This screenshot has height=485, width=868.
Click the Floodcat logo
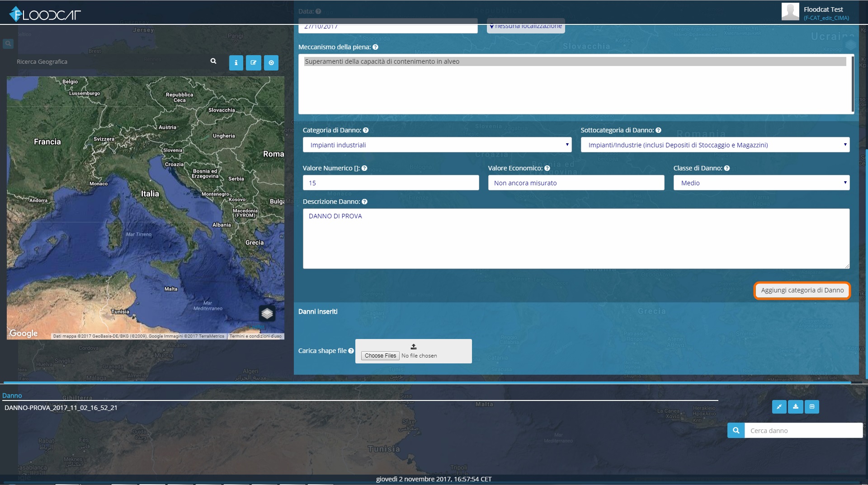(x=45, y=14)
